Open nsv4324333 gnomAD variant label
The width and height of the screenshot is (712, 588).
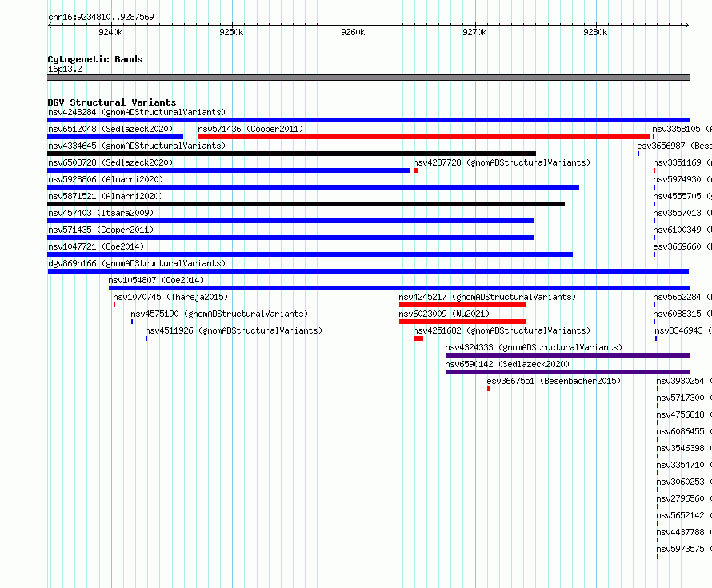pyautogui.click(x=534, y=347)
